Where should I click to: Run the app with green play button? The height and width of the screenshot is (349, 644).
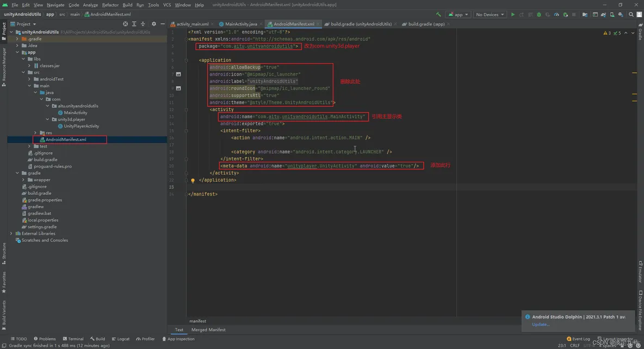tap(512, 14)
